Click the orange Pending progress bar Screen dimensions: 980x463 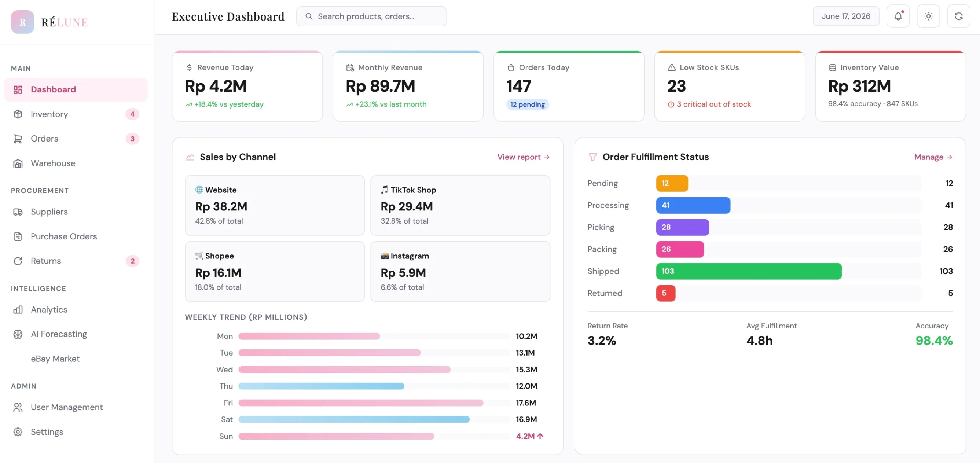(672, 183)
